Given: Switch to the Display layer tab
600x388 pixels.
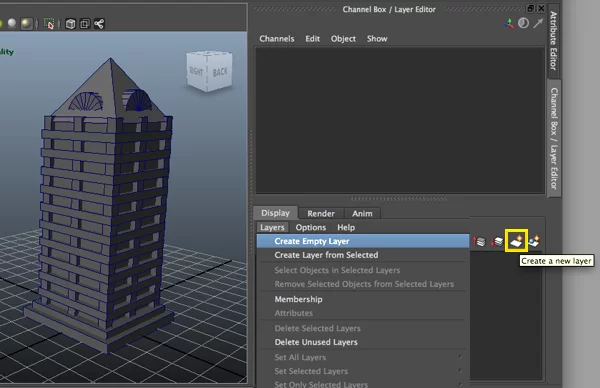Looking at the screenshot, I should (x=275, y=213).
